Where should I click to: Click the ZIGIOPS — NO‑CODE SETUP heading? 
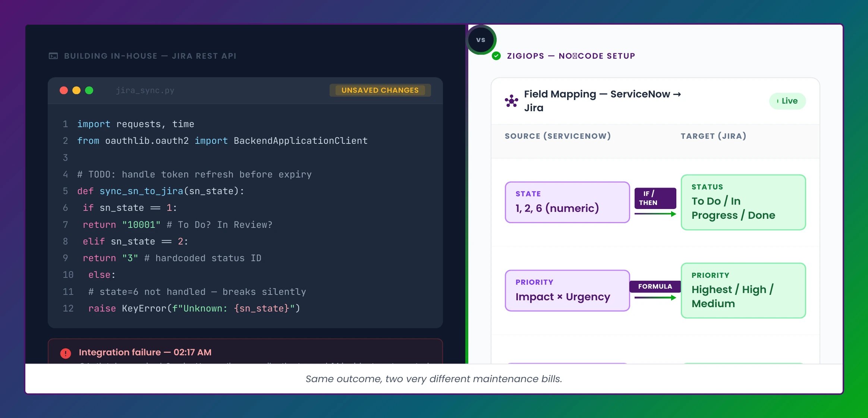571,56
